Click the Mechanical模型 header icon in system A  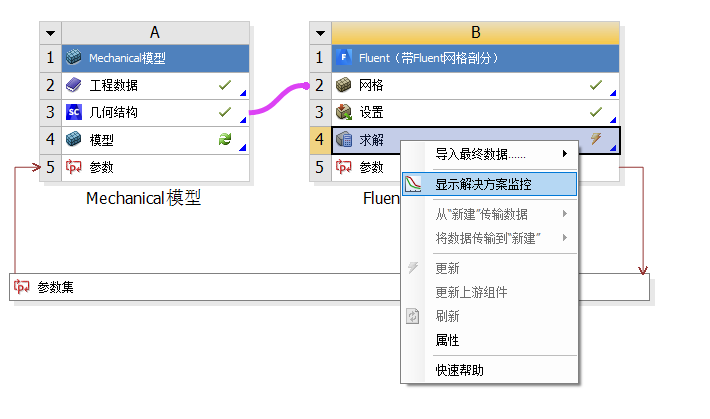point(73,58)
